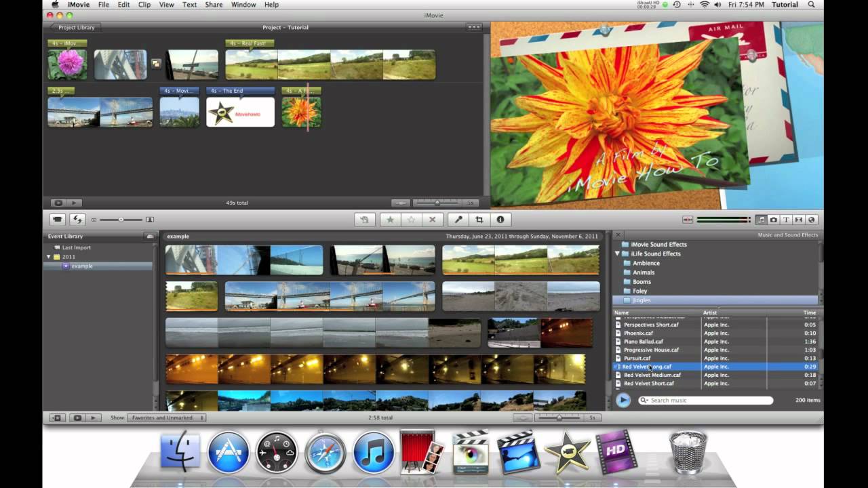
Task: Collapse the 2011 folder in Event Library
Action: (49, 257)
